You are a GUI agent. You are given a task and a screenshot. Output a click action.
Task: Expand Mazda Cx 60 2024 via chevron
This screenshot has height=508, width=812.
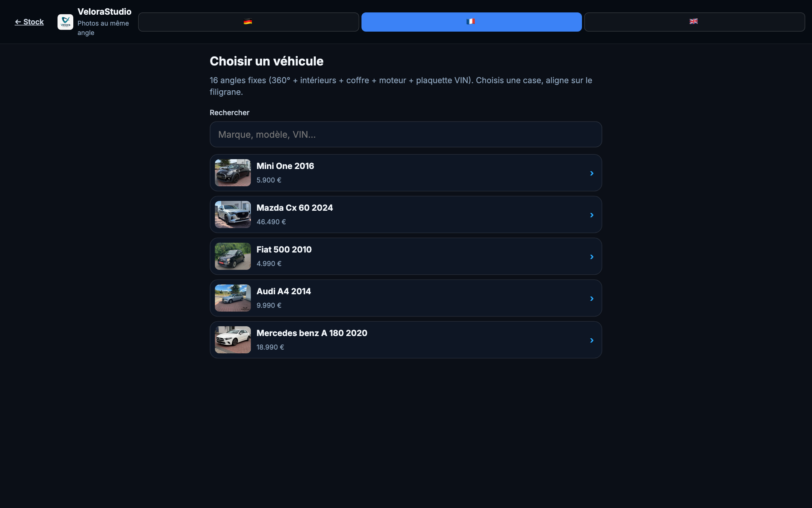592,215
